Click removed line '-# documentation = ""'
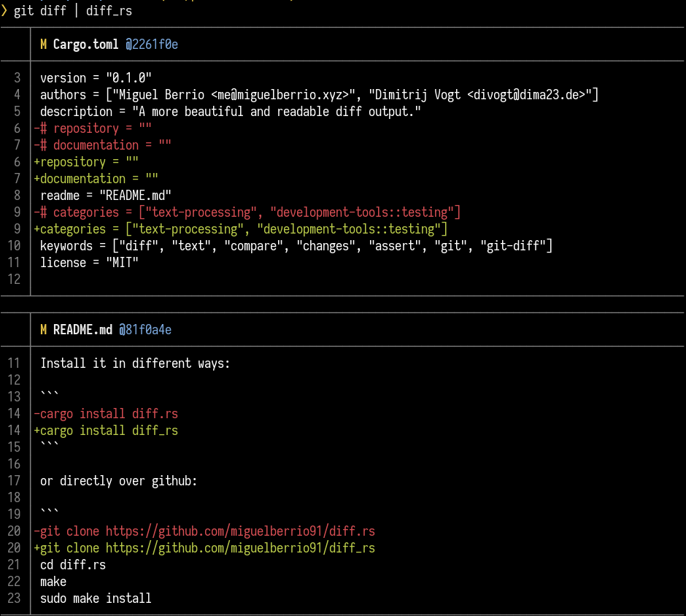This screenshot has width=686, height=616. 102,145
